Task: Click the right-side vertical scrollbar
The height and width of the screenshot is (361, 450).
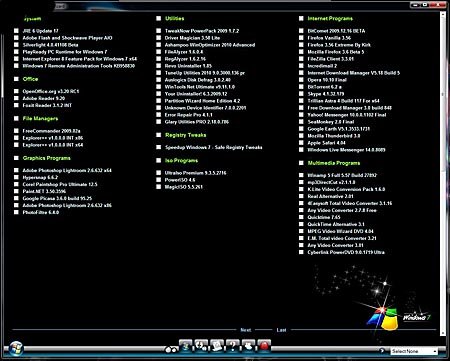Action: pyautogui.click(x=443, y=173)
